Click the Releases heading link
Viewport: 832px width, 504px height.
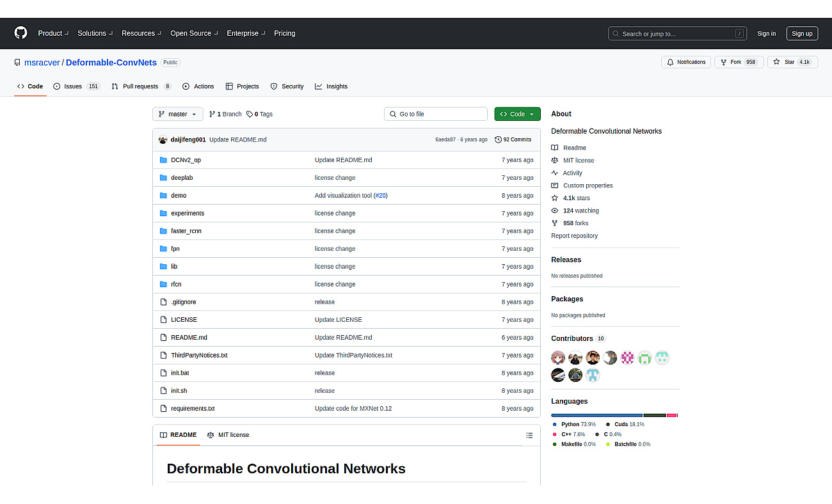566,260
